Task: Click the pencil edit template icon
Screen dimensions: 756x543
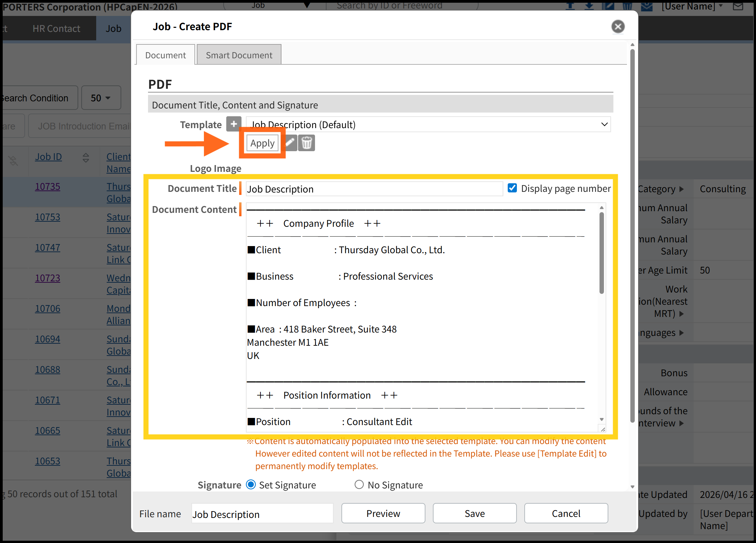Action: click(x=291, y=143)
